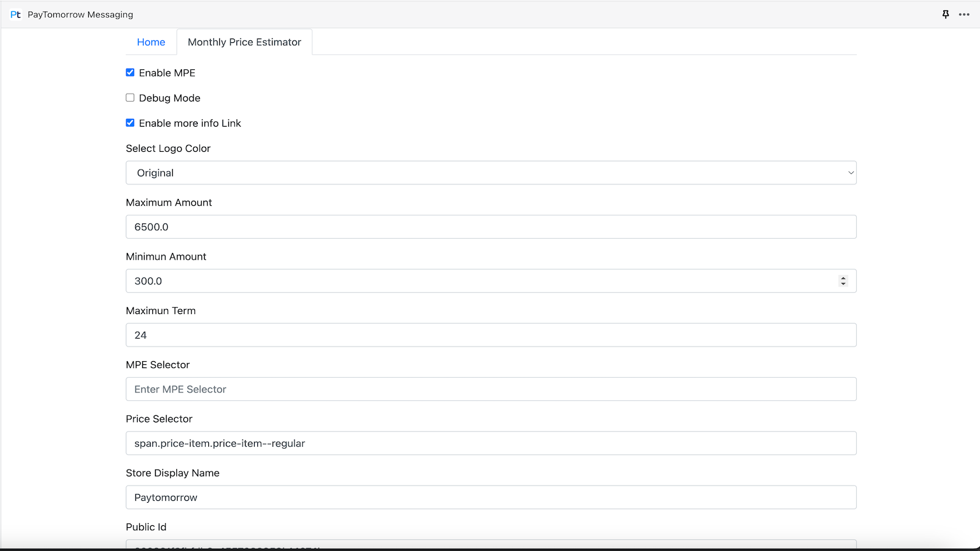
Task: Select the Monthly Price Estimator tab
Action: 244,42
